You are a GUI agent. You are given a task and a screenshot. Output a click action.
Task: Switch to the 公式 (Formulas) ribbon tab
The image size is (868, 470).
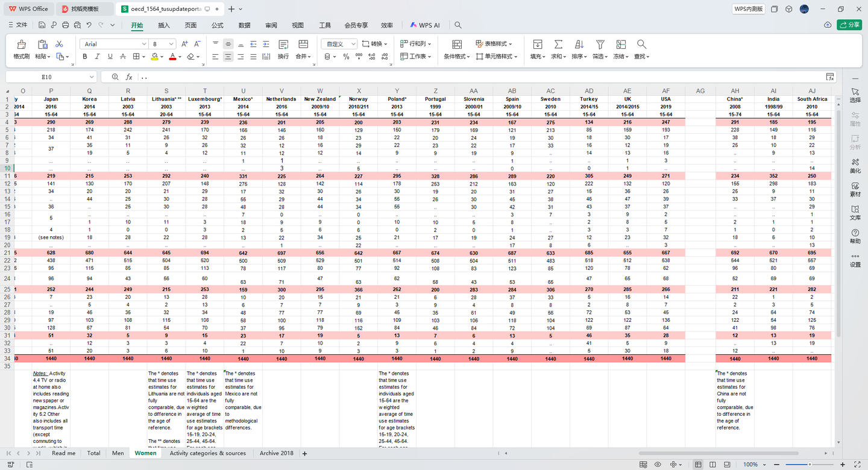point(218,25)
